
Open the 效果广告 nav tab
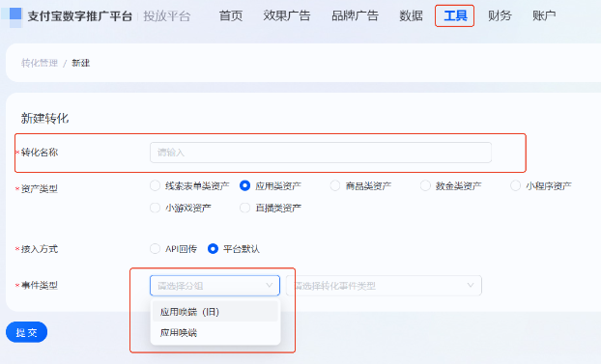pyautogui.click(x=287, y=15)
